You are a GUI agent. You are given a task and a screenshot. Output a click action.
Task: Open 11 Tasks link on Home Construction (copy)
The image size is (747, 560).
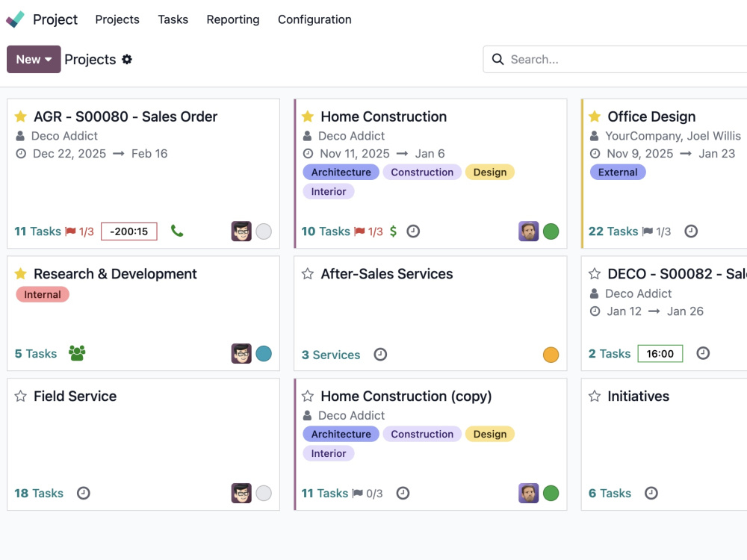point(325,494)
